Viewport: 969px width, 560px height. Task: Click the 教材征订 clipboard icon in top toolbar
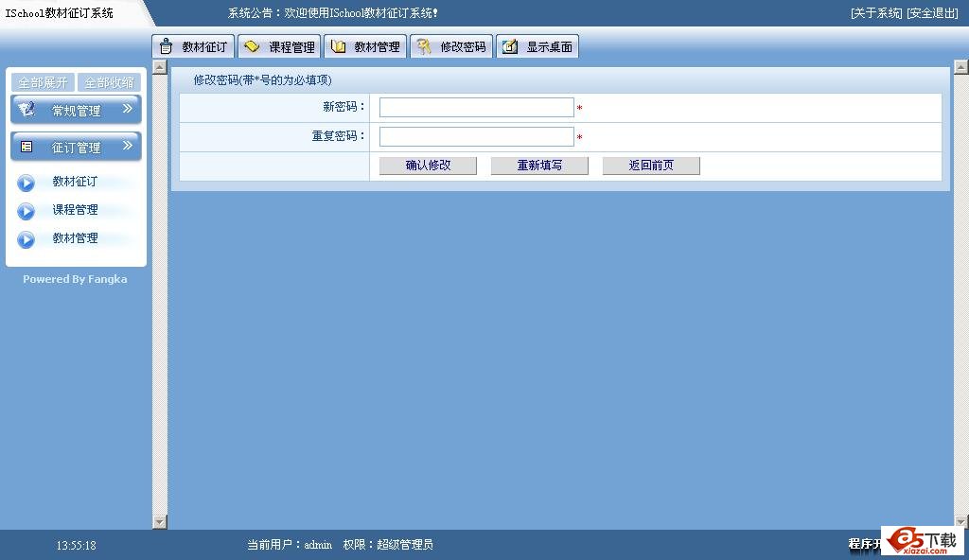(x=166, y=46)
